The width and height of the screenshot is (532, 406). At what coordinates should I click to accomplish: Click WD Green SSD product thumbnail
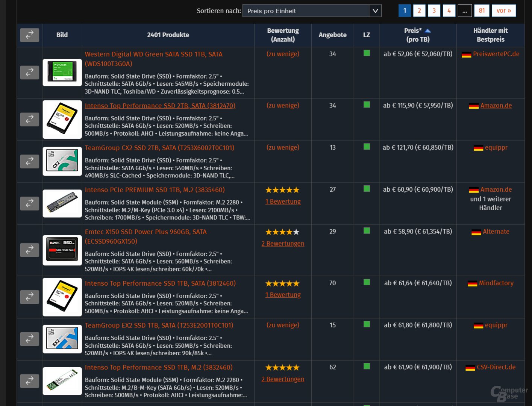[x=62, y=72]
